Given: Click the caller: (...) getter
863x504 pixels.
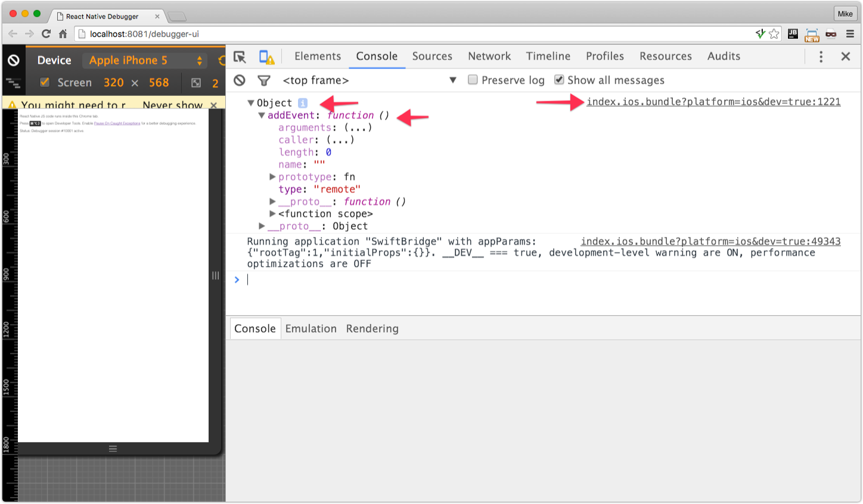Looking at the screenshot, I should point(316,140).
